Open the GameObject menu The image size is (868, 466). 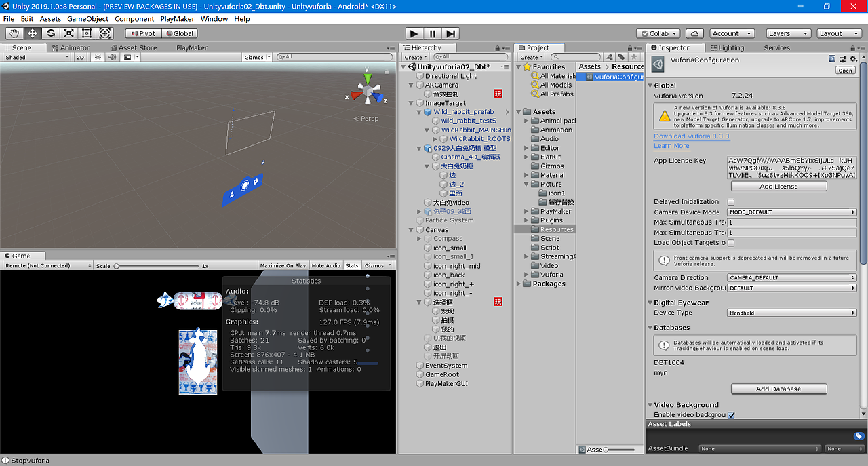click(x=87, y=19)
